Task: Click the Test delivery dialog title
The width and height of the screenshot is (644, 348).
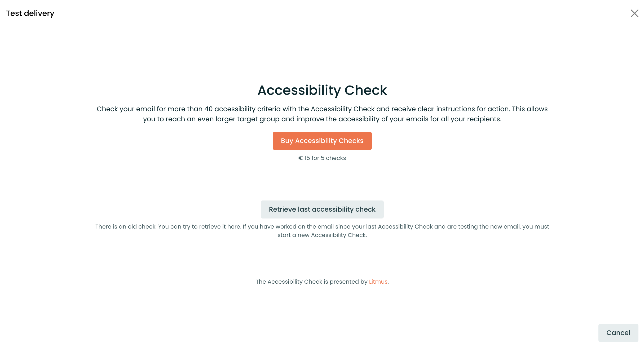Action: 30,13
